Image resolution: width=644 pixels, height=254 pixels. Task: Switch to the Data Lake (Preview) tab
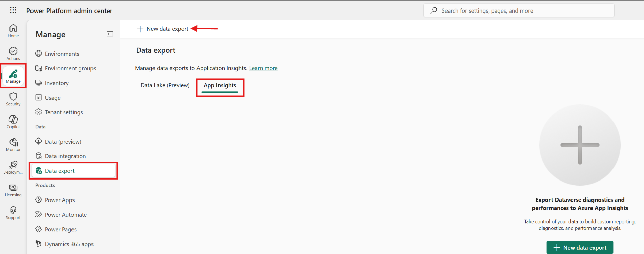165,85
